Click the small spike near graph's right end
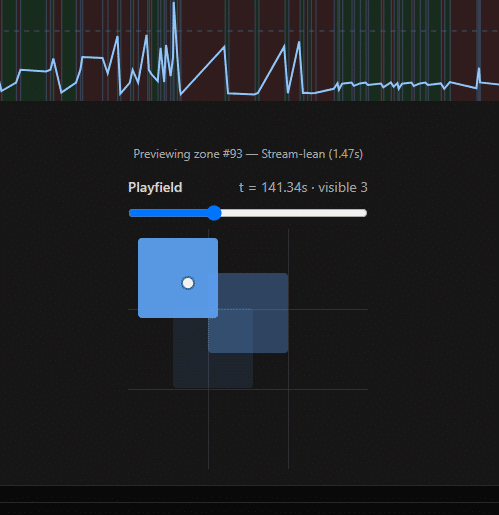Screen dimensions: 499x515 tap(479, 70)
